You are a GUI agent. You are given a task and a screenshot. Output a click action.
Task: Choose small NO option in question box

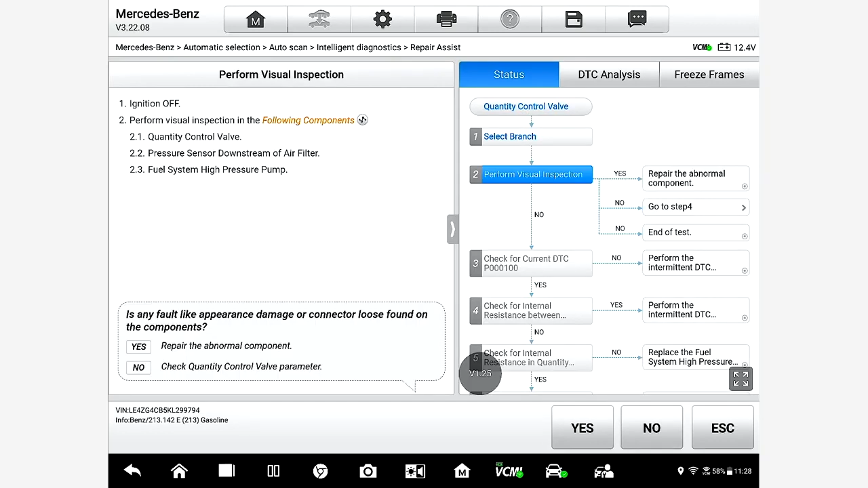point(138,367)
